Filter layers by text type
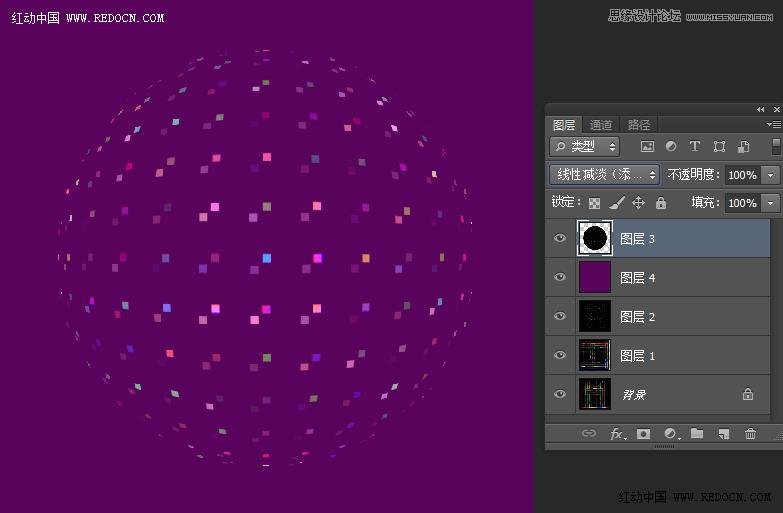 click(x=695, y=146)
